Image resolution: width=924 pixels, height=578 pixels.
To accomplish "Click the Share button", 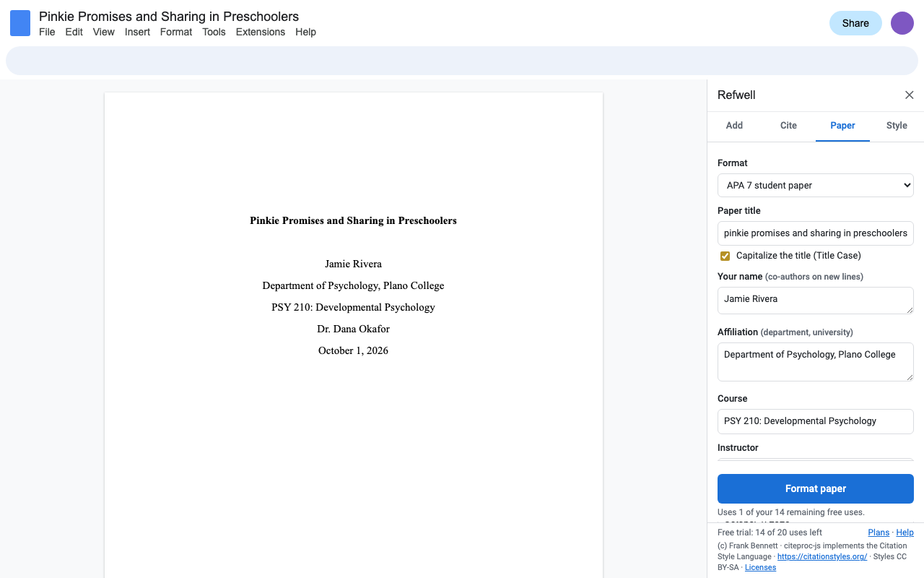I will [x=855, y=23].
